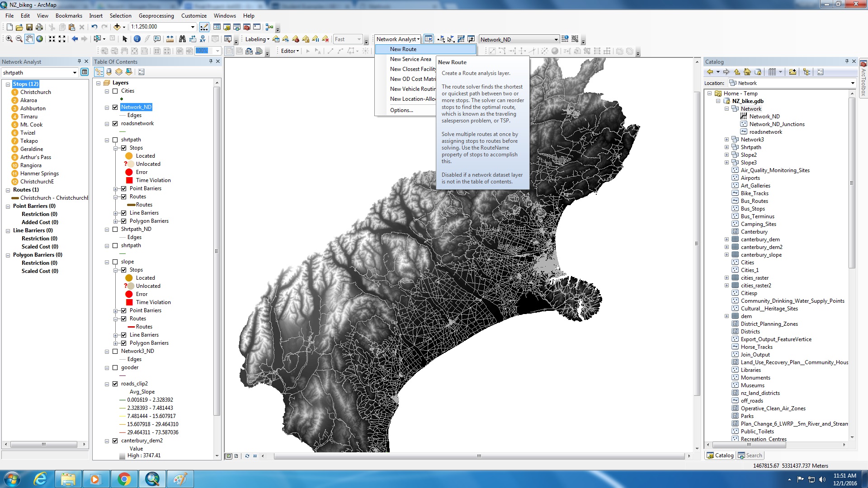Viewport: 868px width, 488px height.
Task: Open the Geoprocessing menu
Action: click(x=156, y=16)
